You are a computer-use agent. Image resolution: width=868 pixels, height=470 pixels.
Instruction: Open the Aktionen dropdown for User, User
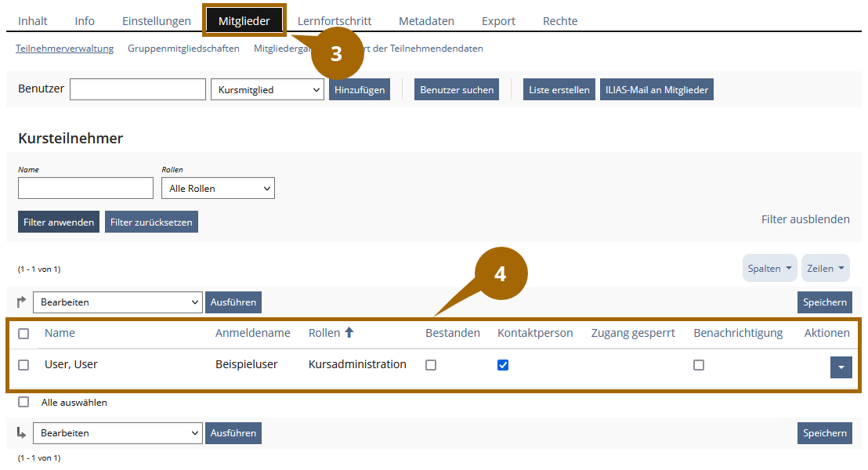pyautogui.click(x=841, y=367)
